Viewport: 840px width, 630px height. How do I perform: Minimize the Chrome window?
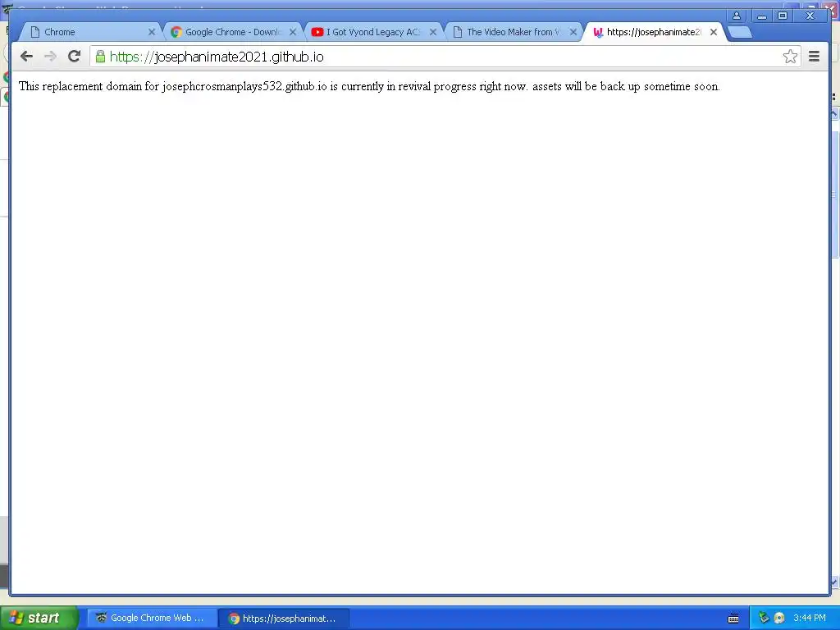tap(762, 16)
